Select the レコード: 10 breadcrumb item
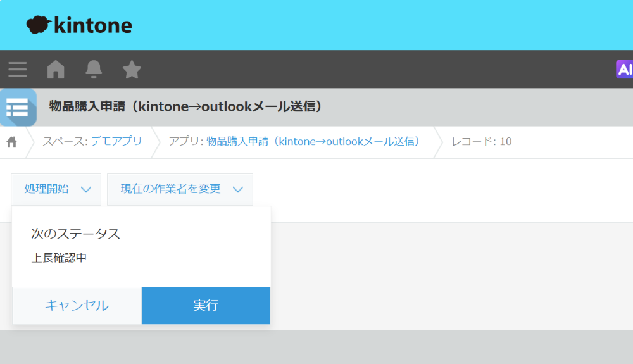 pyautogui.click(x=481, y=141)
